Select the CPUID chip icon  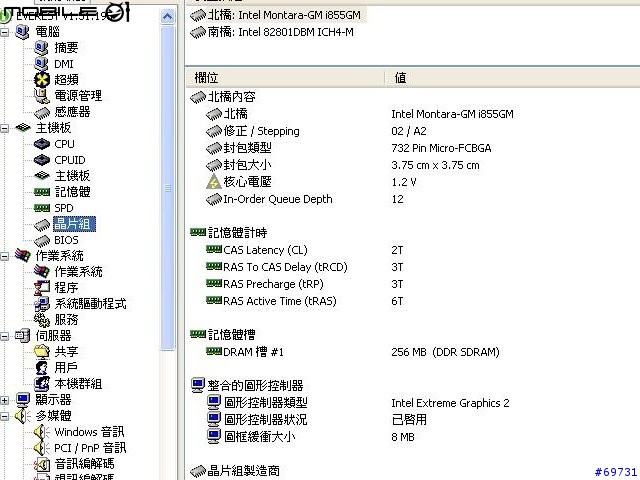[x=42, y=160]
